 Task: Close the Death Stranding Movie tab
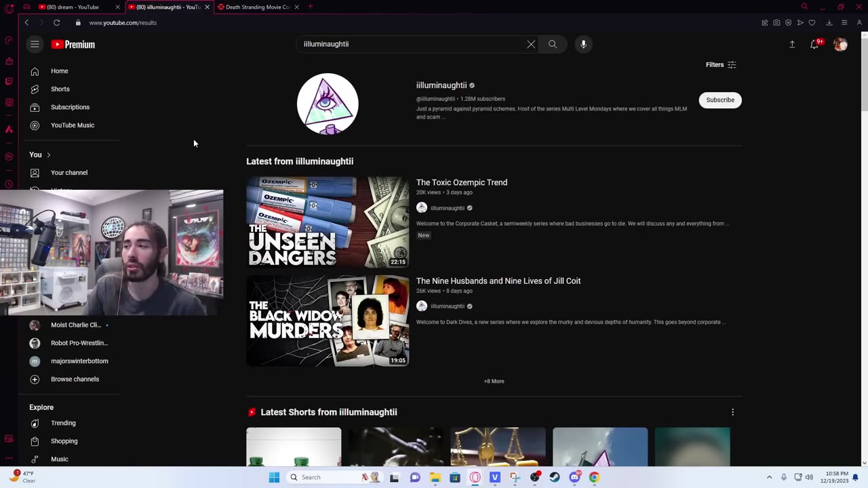pos(296,7)
